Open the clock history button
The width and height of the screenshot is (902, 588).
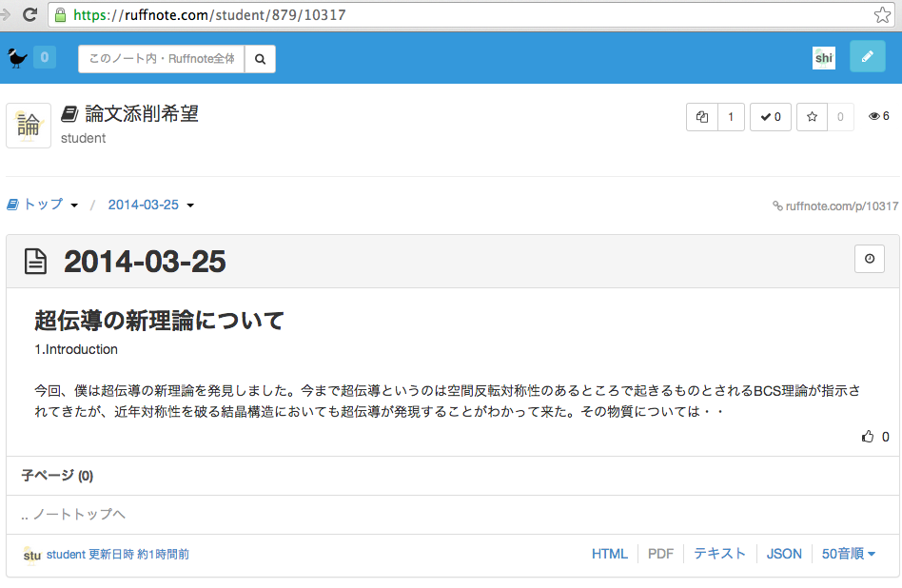coord(870,260)
